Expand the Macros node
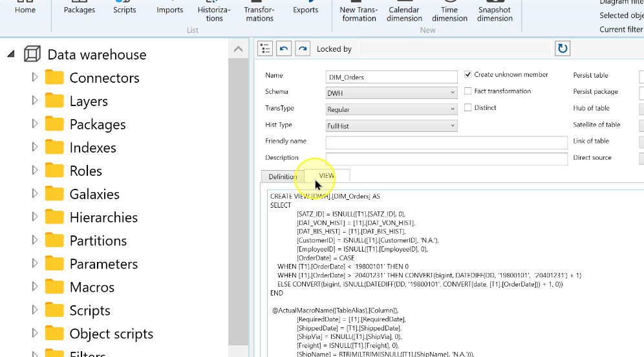 pyautogui.click(x=34, y=287)
